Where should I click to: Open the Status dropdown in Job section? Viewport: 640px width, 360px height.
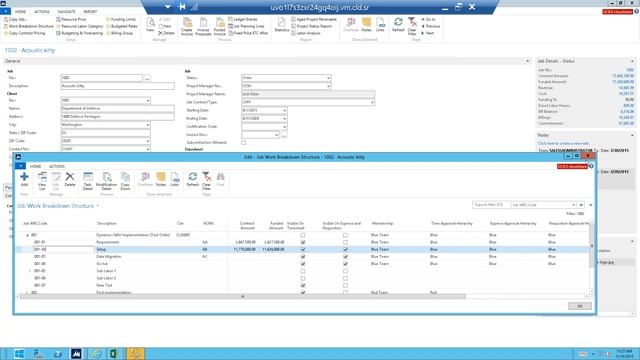pos(328,78)
